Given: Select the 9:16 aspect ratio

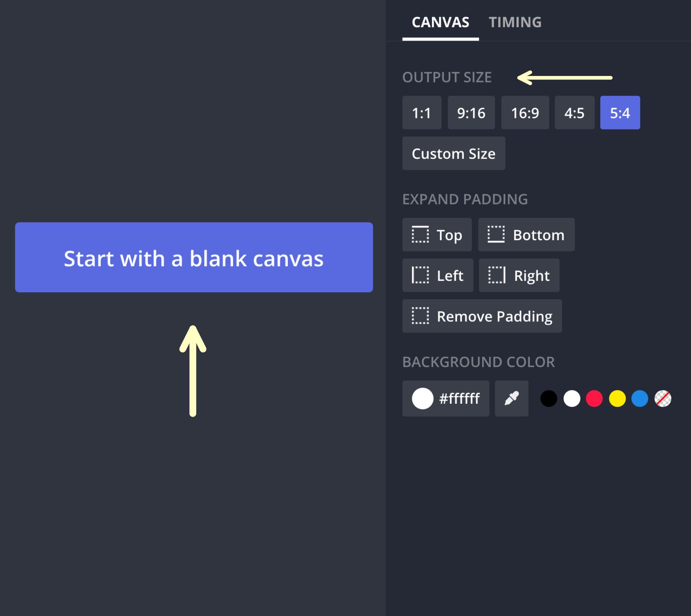Looking at the screenshot, I should [471, 113].
